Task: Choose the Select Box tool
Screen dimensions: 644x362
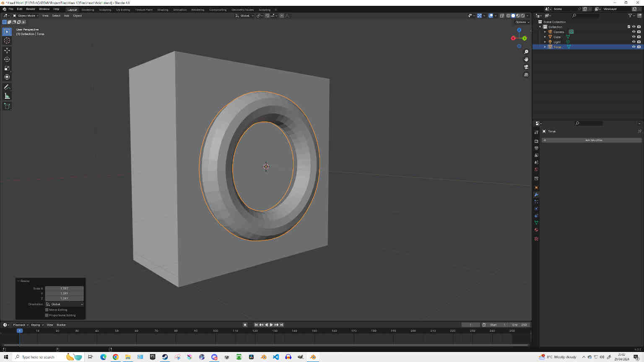Action: point(7,31)
